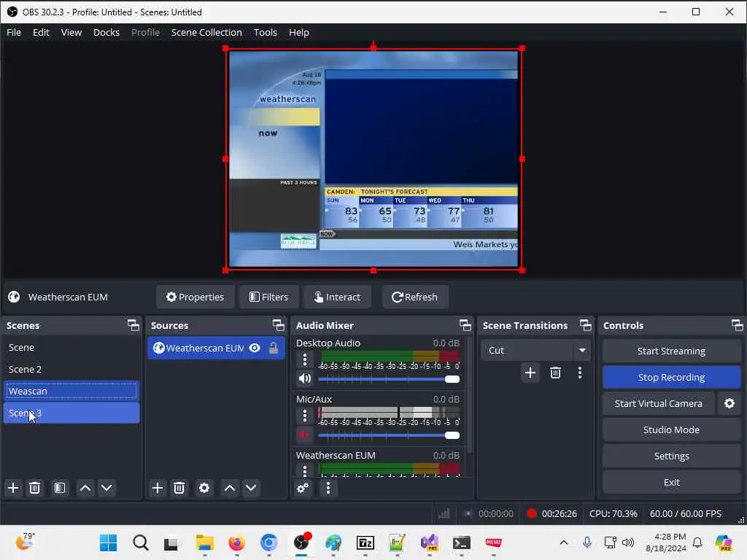The height and width of the screenshot is (560, 747).
Task: Add a new source with the plus icon
Action: pos(158,488)
